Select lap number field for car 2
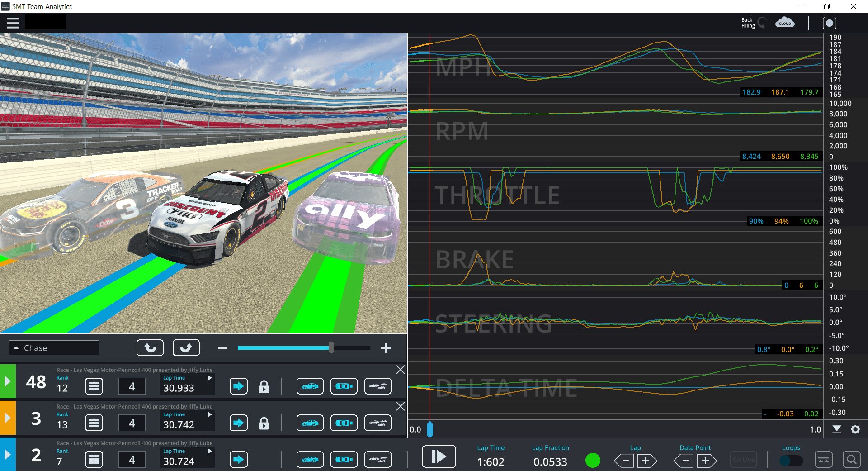 point(132,460)
